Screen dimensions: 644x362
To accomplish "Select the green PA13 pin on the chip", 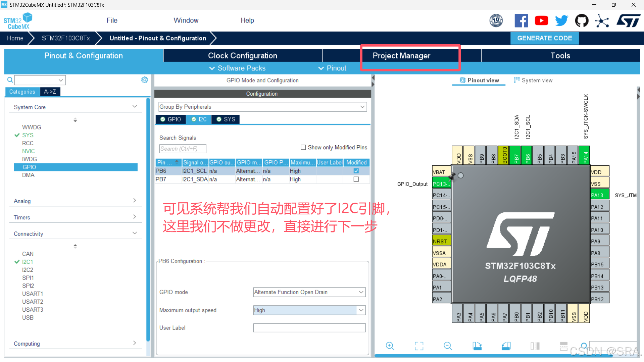I will [x=599, y=194].
